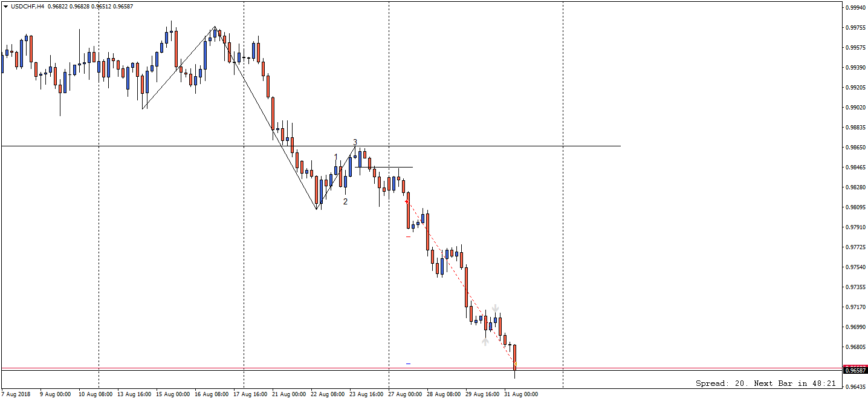This screenshot has width=868, height=401.
Task: Click the Spread: 20. Next Bar in 48:21 text
Action: click(x=766, y=383)
